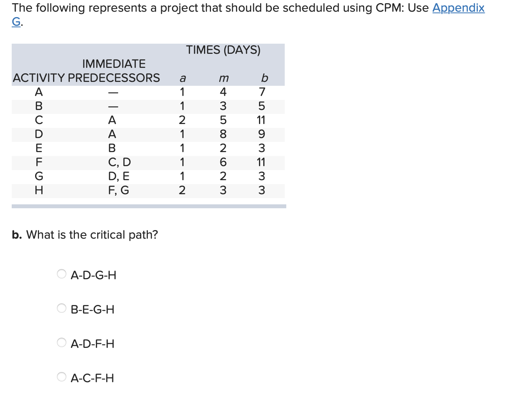Click the TIMES (DAYS) table header
The height and width of the screenshot is (397, 532).
(224, 50)
